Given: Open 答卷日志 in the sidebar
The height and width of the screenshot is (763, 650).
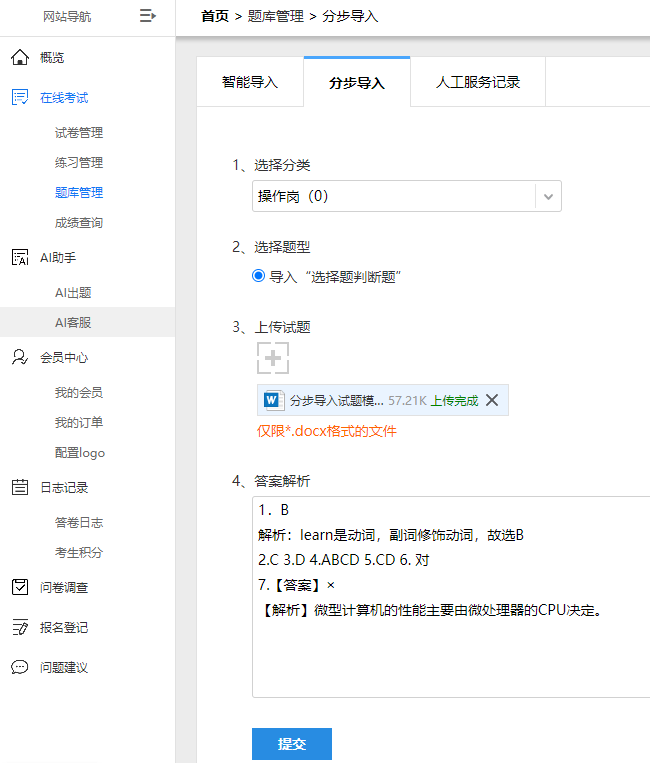Looking at the screenshot, I should (79, 522).
